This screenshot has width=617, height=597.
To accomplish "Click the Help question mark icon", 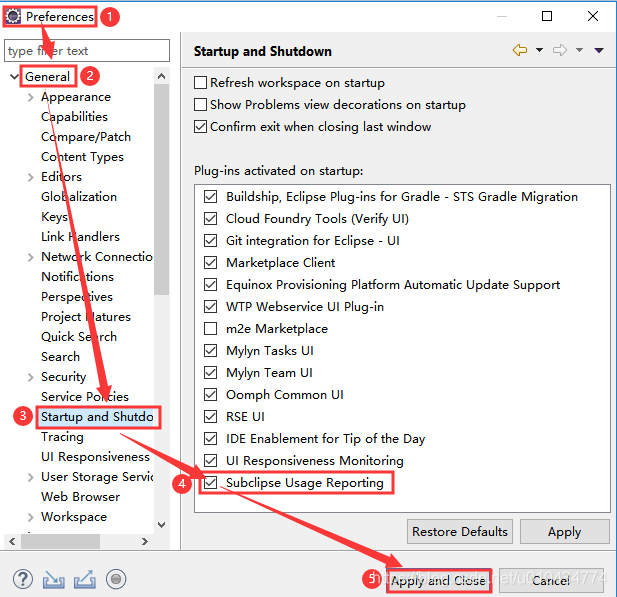I will (23, 579).
